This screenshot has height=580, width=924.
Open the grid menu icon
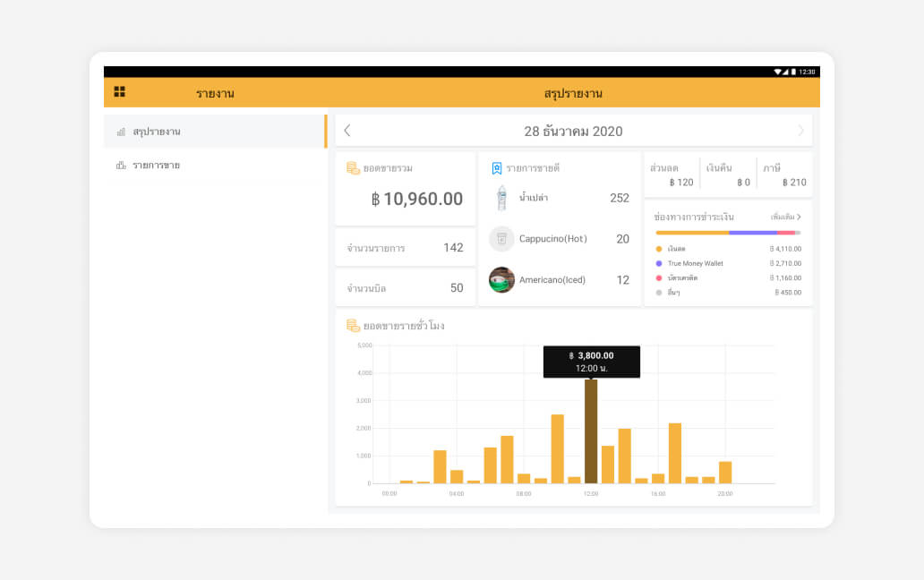tap(119, 91)
